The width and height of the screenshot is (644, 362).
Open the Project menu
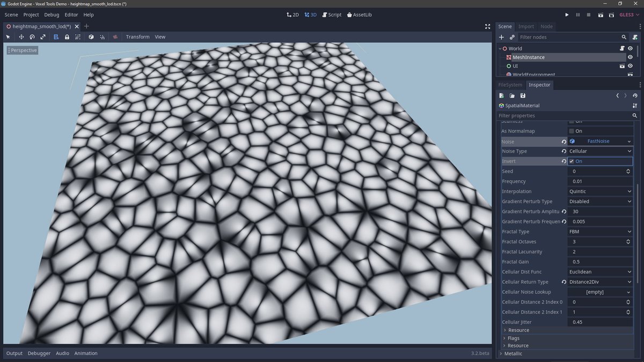(31, 15)
